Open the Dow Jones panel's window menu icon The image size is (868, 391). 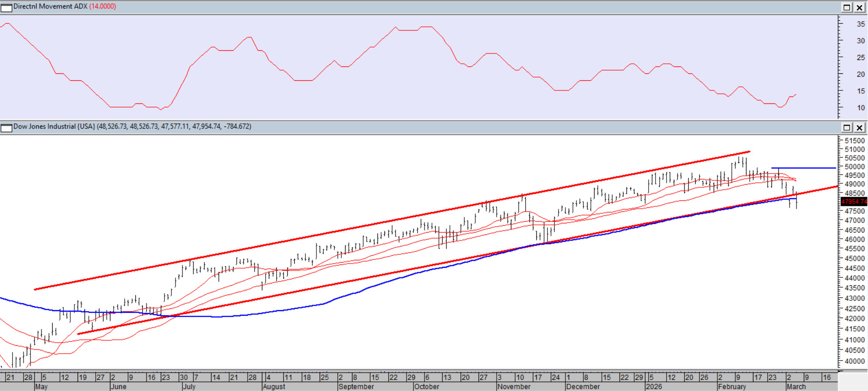pyautogui.click(x=6, y=127)
